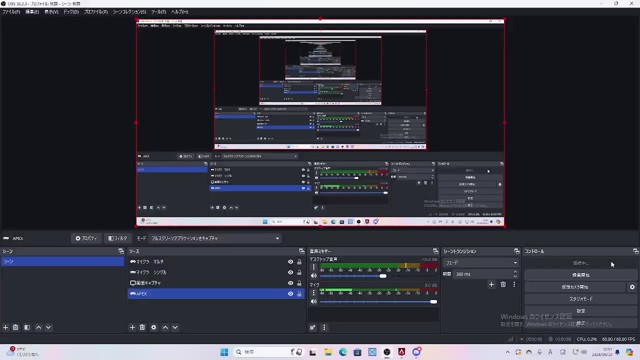Toggle lock on first Minecraft source
Image resolution: width=640 pixels, height=360 pixels.
point(299,262)
